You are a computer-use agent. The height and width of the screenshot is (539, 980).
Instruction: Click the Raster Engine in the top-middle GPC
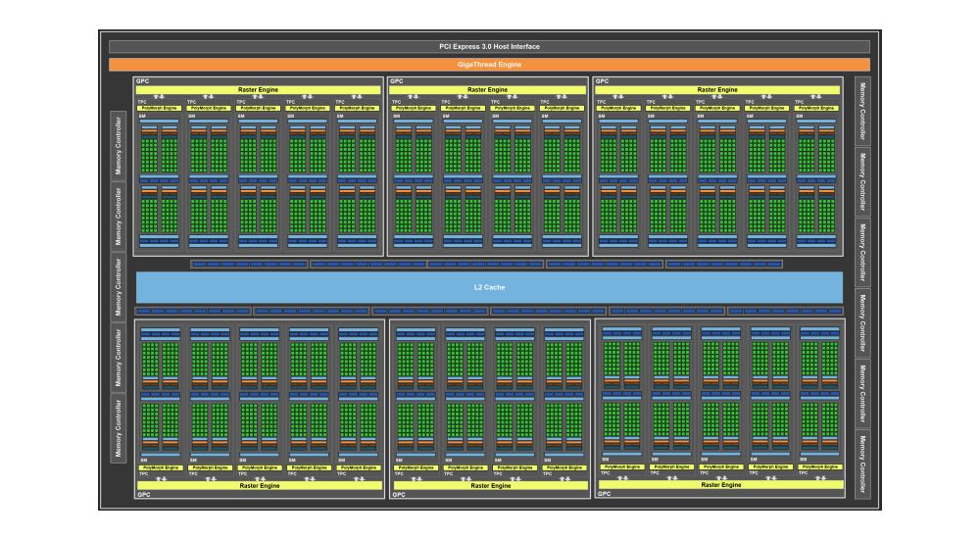488,89
